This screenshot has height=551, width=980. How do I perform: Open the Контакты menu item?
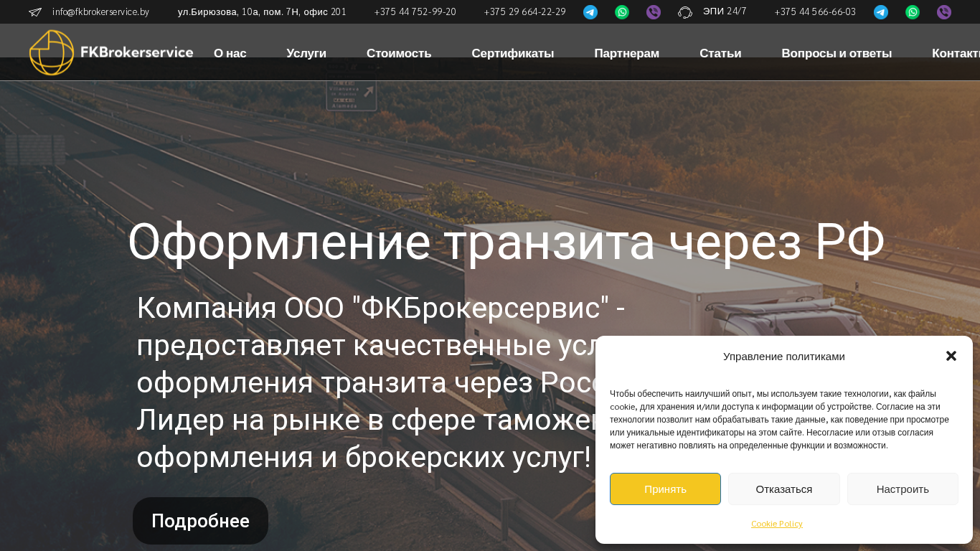pyautogui.click(x=956, y=53)
